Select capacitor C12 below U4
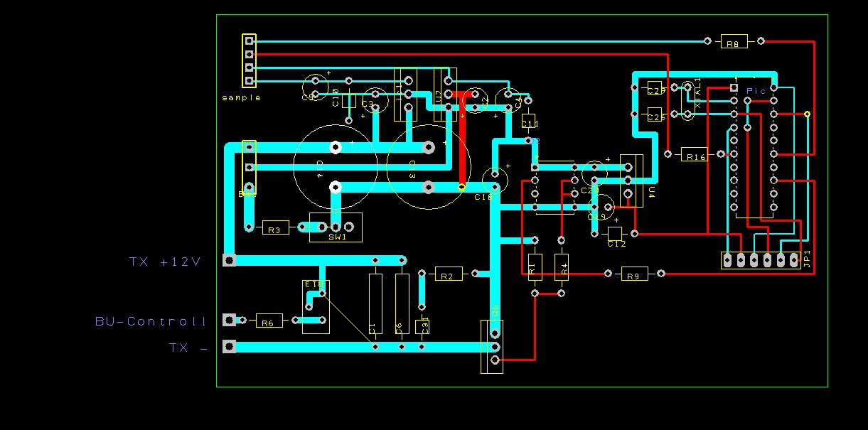 coord(615,234)
